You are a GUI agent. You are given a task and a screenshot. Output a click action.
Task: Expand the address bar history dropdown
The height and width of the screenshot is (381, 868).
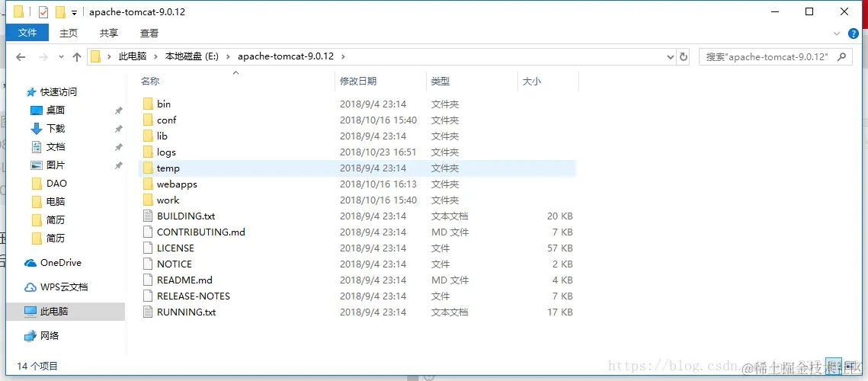pos(671,56)
